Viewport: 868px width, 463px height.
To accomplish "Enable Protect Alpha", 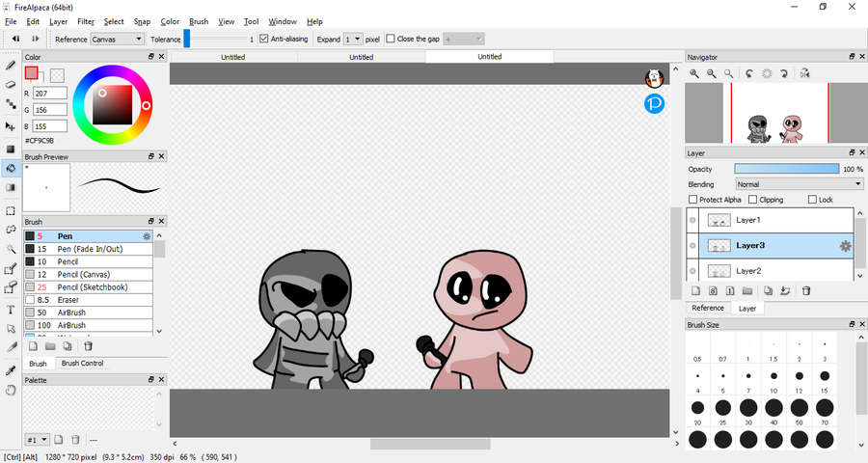I will (x=693, y=200).
